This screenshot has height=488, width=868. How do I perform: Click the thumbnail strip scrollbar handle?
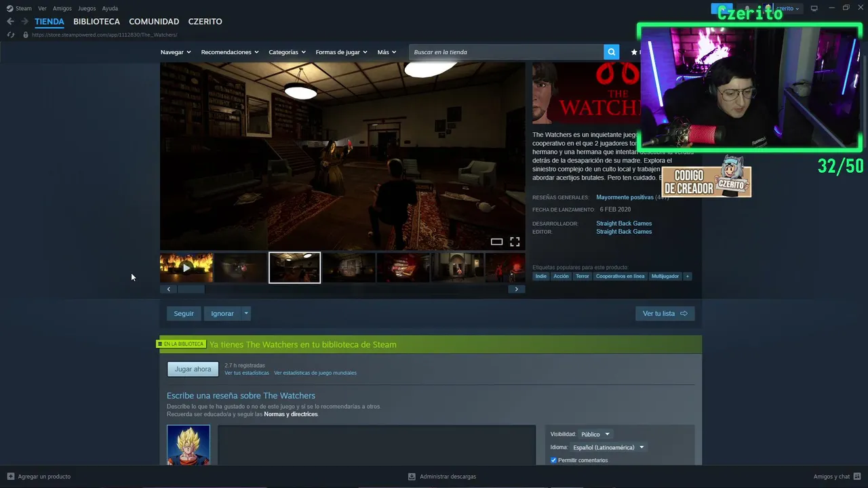(x=191, y=289)
